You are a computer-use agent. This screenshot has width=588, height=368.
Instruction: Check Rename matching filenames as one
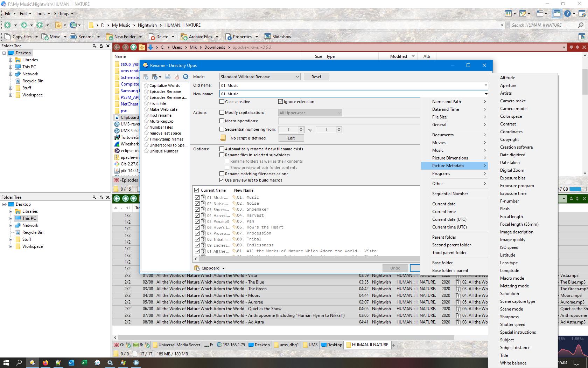click(x=222, y=174)
